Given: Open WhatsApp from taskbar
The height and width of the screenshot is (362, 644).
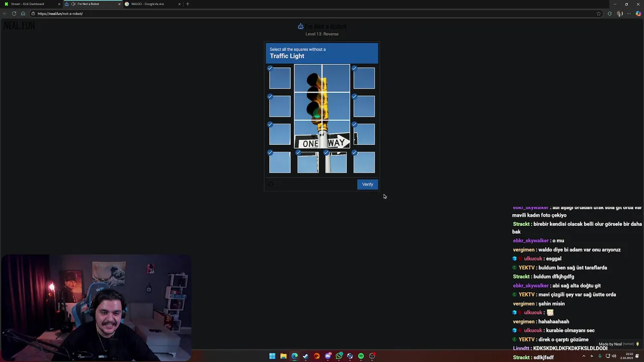Looking at the screenshot, I should pos(339,356).
